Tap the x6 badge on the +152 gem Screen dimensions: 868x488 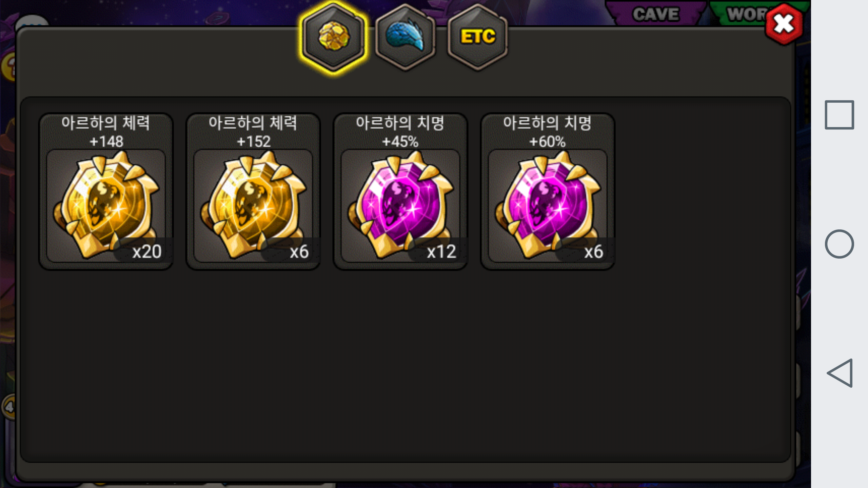click(299, 251)
